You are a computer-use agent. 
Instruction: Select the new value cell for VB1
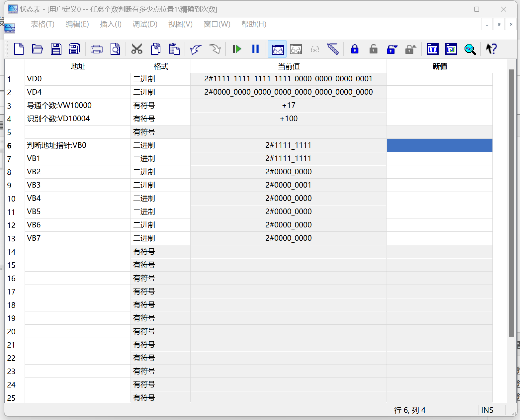click(x=439, y=159)
